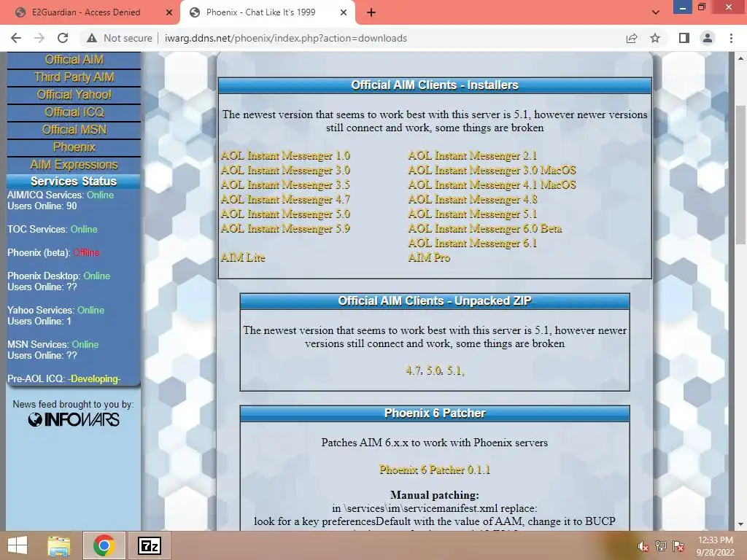The width and height of the screenshot is (747, 560).
Task: Open the Action Center flag icon
Action: 678,546
